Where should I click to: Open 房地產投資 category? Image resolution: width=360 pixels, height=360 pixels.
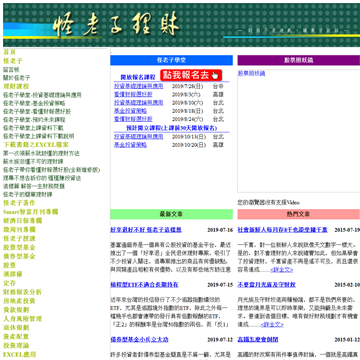point(19,301)
